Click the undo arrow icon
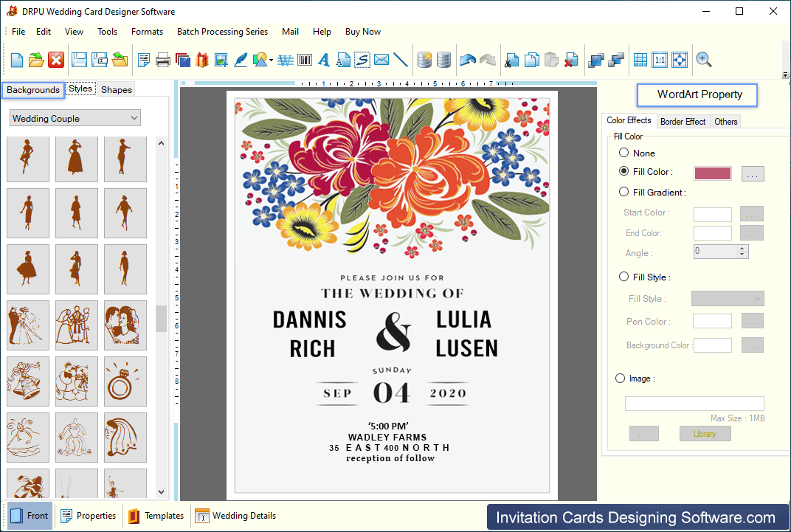Screen dimensions: 791x532 (x=467, y=60)
